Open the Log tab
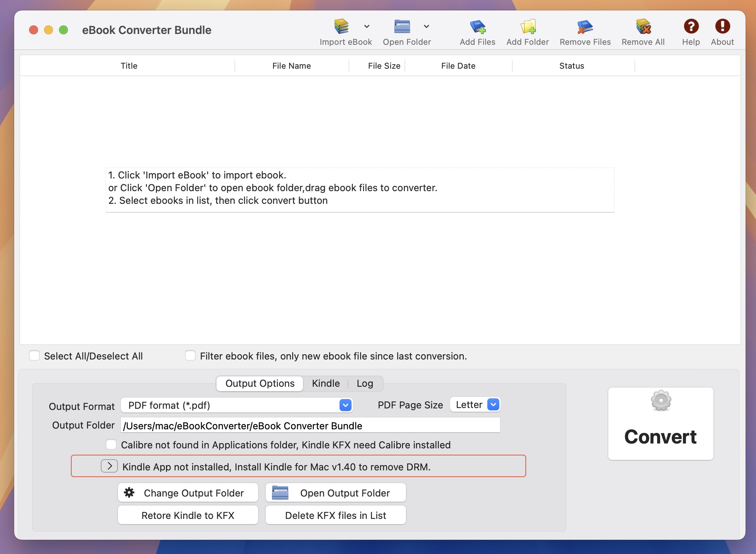This screenshot has height=554, width=756. [365, 383]
